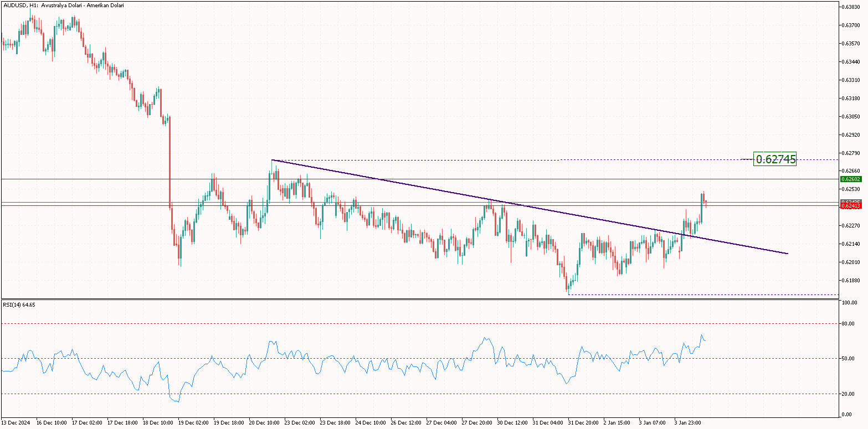868x429 pixels.
Task: Click the 0.63700 price scale value
Action: [x=851, y=25]
